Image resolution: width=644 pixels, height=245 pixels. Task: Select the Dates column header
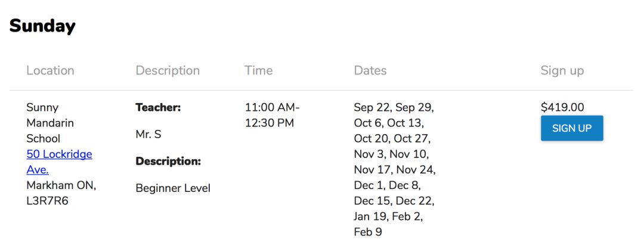[370, 70]
